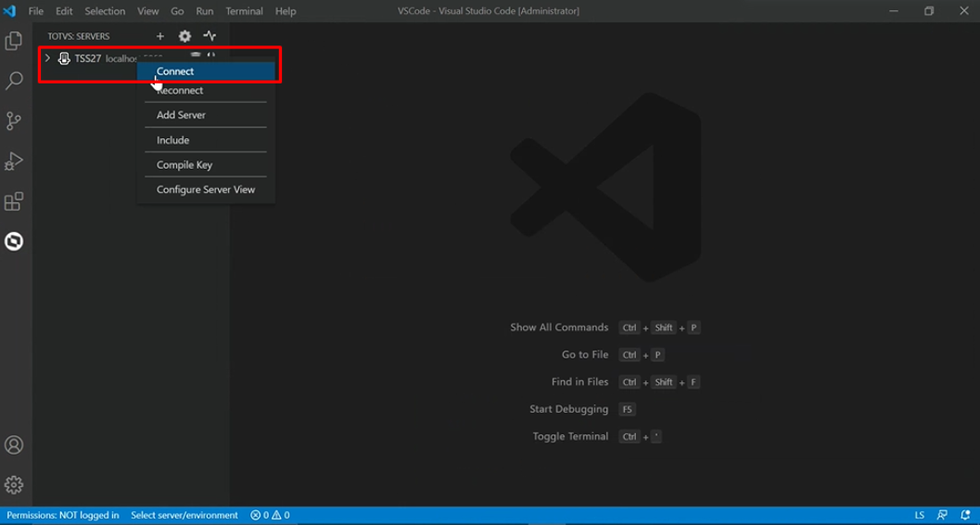Open the Edit menu
This screenshot has width=980, height=525.
pyautogui.click(x=64, y=11)
